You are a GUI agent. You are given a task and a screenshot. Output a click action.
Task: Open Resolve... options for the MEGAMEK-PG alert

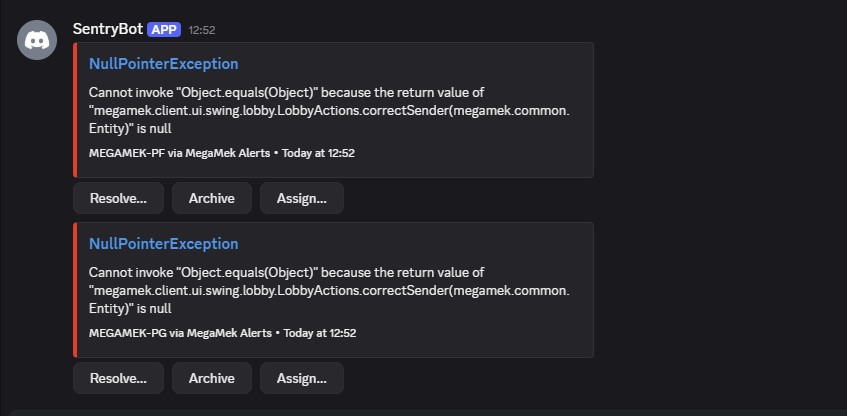pyautogui.click(x=118, y=378)
